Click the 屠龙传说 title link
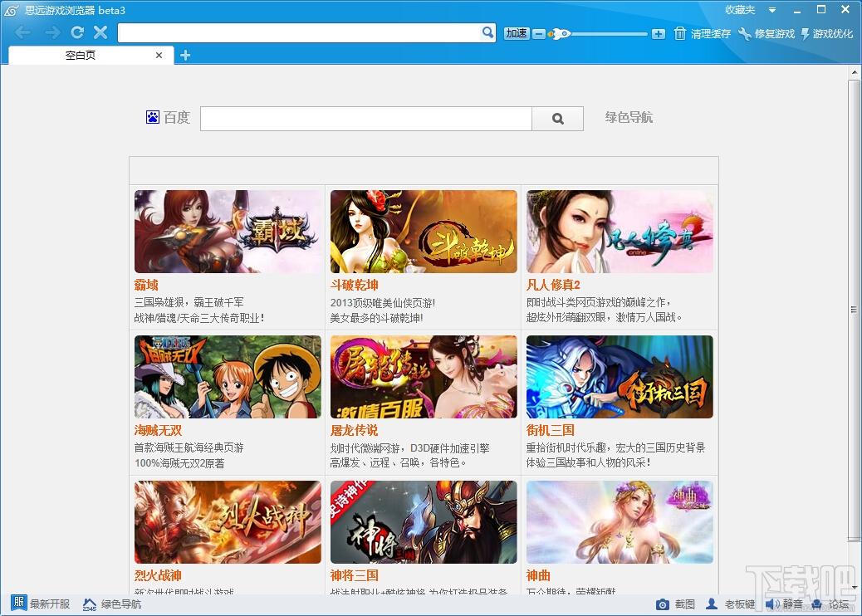This screenshot has width=862, height=616. click(354, 430)
